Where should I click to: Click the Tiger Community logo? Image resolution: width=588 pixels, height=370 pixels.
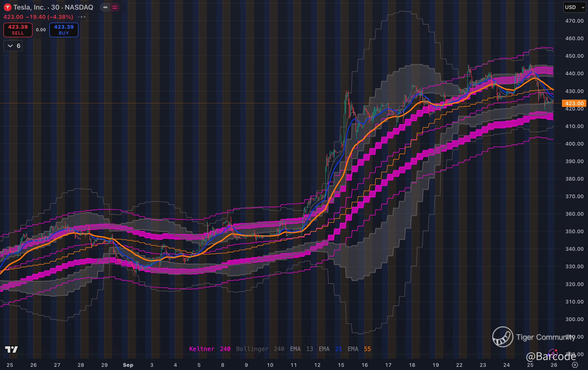pos(503,337)
